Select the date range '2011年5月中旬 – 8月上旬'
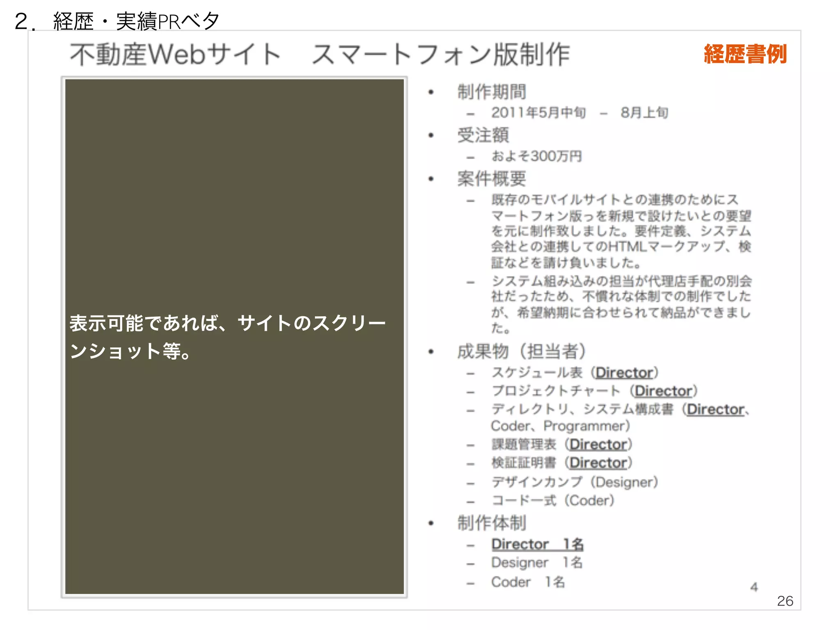 (x=580, y=112)
